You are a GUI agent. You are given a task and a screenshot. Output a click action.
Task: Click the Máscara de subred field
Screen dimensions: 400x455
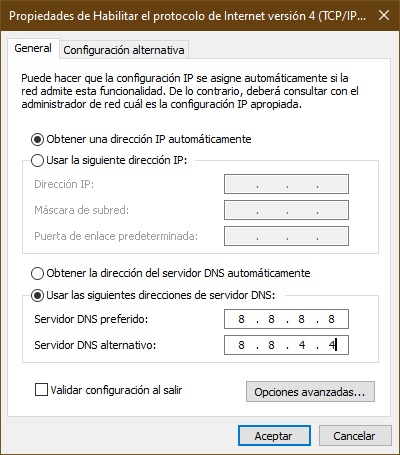pyautogui.click(x=286, y=210)
